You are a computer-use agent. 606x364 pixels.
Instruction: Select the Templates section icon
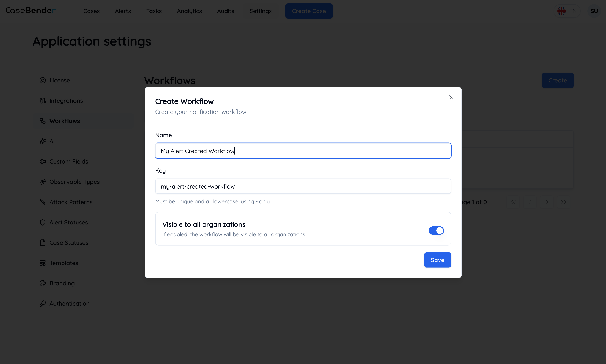(43, 263)
